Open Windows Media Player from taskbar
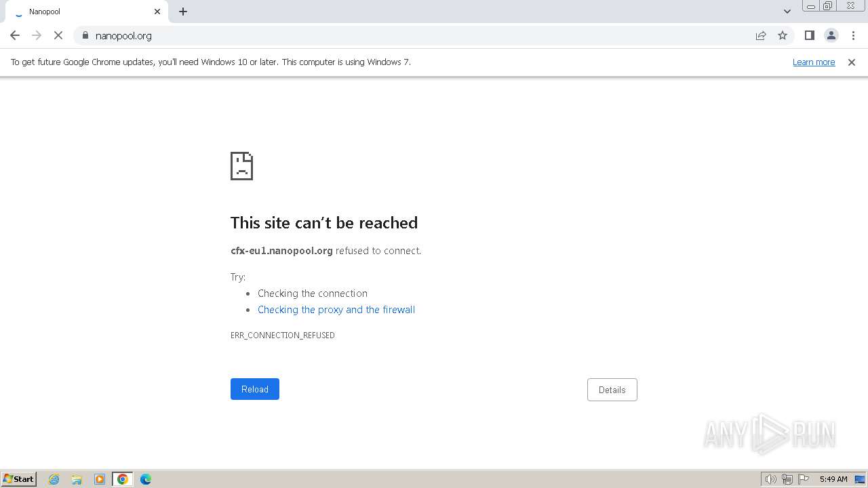Screen dimensions: 868x488 100,479
